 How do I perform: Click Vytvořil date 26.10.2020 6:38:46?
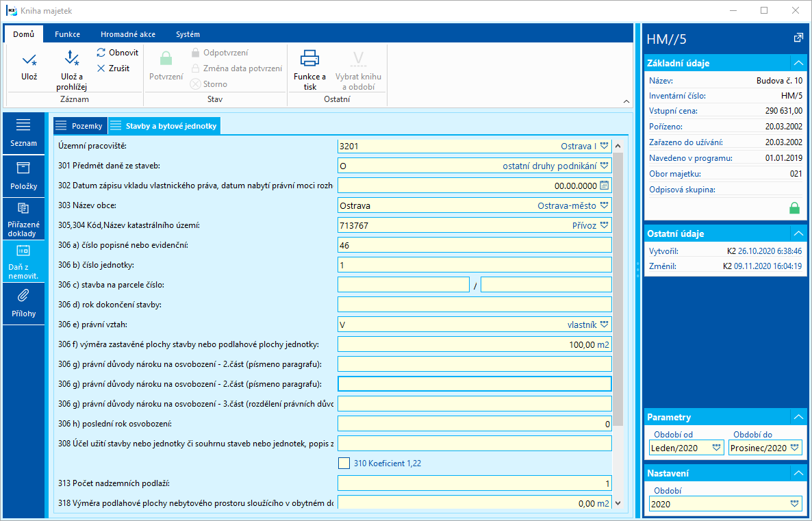tap(770, 251)
